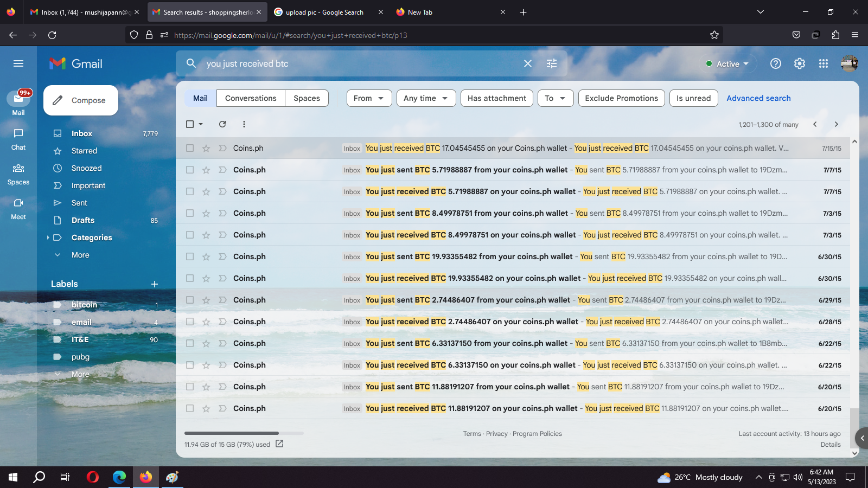Expand the Categories section

[48, 237]
